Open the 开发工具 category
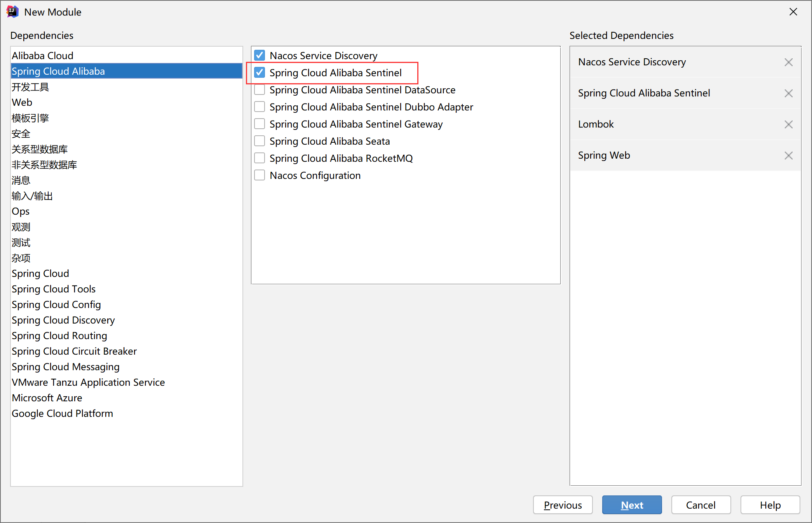This screenshot has width=812, height=523. [126, 87]
